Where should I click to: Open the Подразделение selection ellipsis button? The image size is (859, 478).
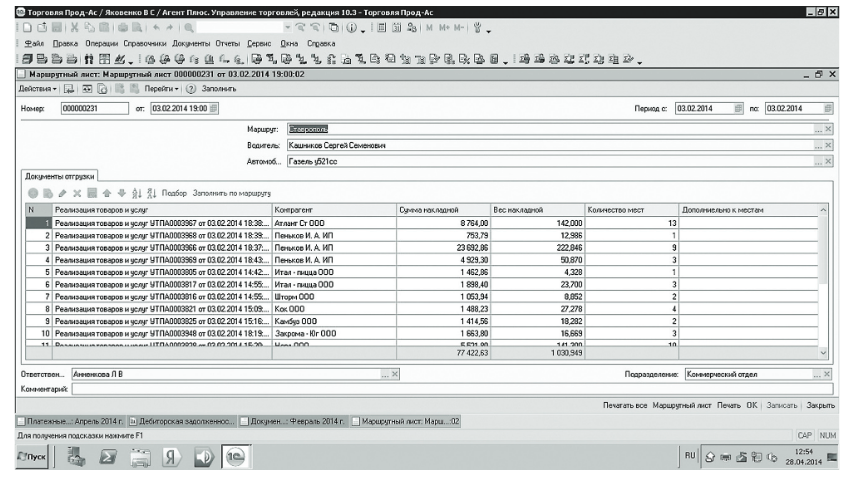click(x=817, y=375)
